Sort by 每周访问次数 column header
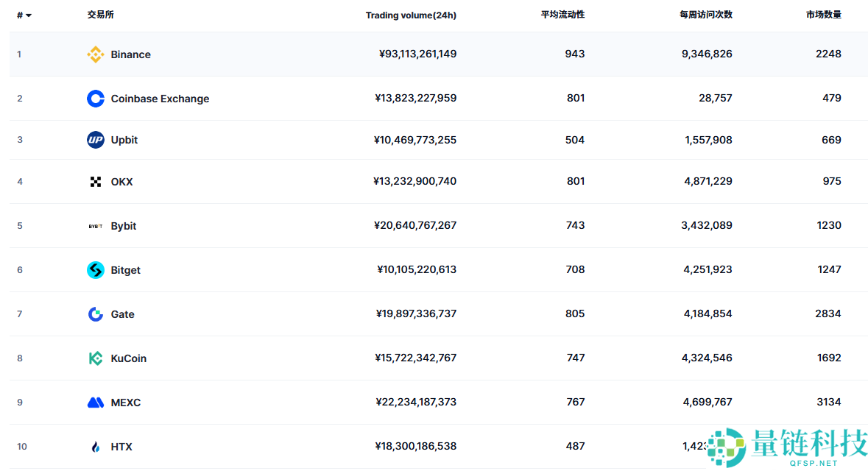 (x=706, y=15)
